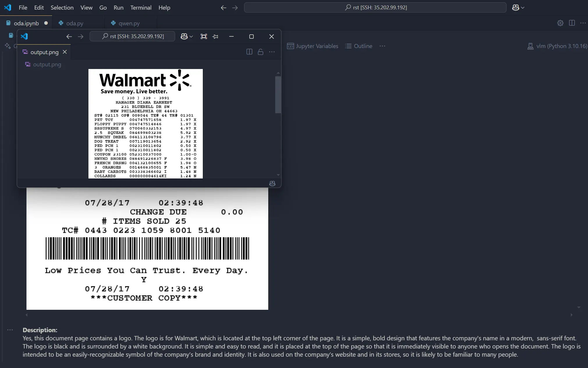The height and width of the screenshot is (368, 588).
Task: Open the Run menu
Action: point(118,8)
